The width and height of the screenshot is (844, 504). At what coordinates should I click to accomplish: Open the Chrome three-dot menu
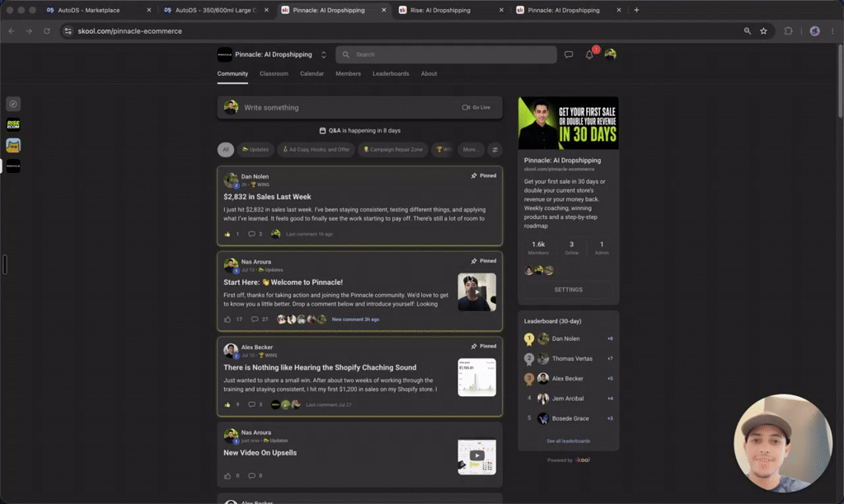click(832, 31)
